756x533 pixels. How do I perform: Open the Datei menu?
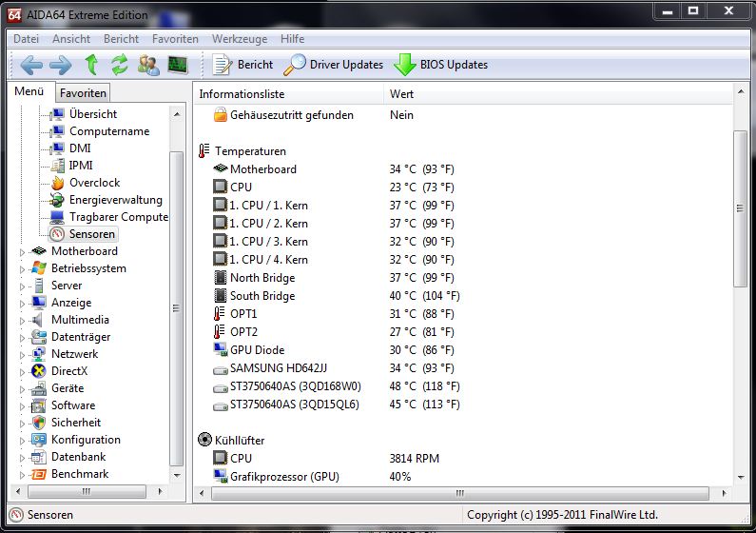(x=26, y=39)
